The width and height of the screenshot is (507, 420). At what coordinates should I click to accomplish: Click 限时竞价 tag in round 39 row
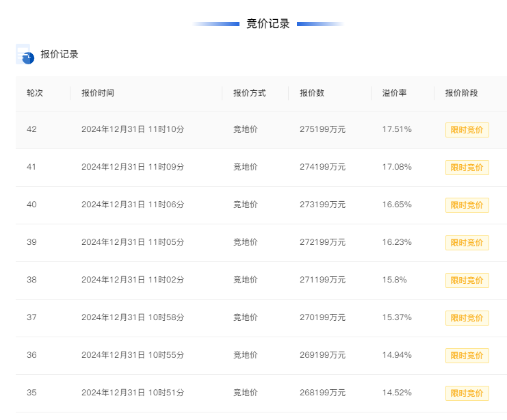[x=467, y=243]
